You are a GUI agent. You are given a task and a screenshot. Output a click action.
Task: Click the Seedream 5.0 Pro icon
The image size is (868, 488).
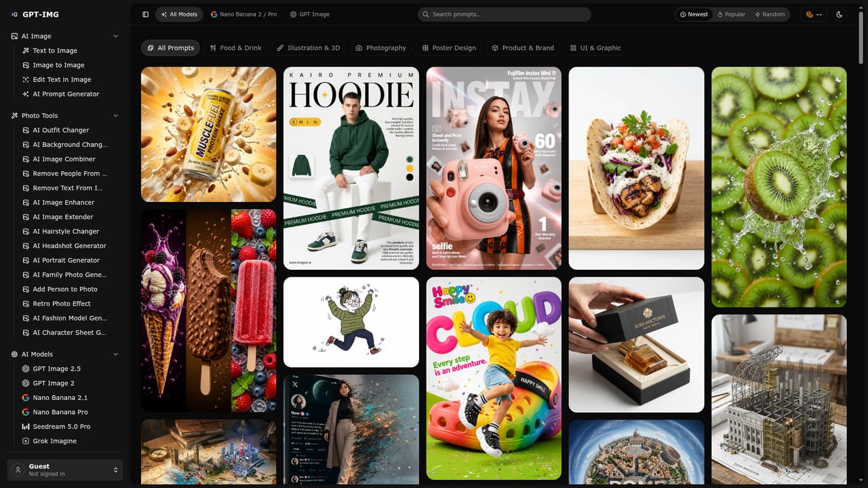pos(26,426)
